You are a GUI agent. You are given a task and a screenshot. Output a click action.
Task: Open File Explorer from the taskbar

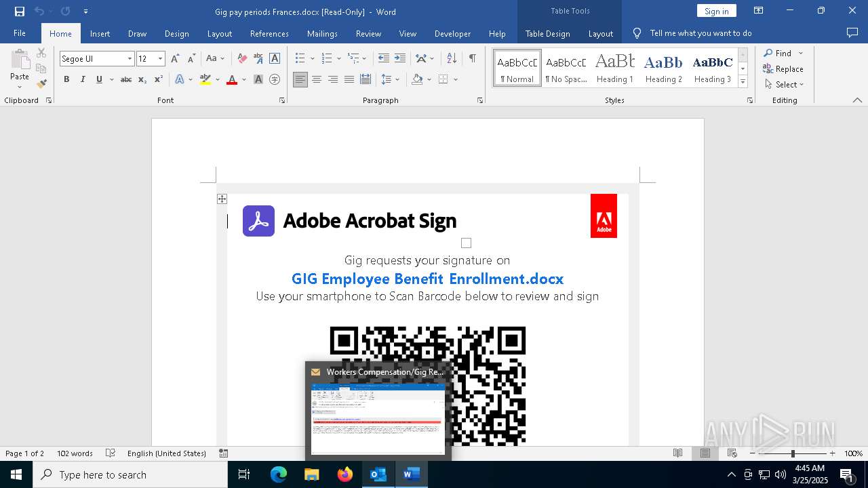coord(312,474)
